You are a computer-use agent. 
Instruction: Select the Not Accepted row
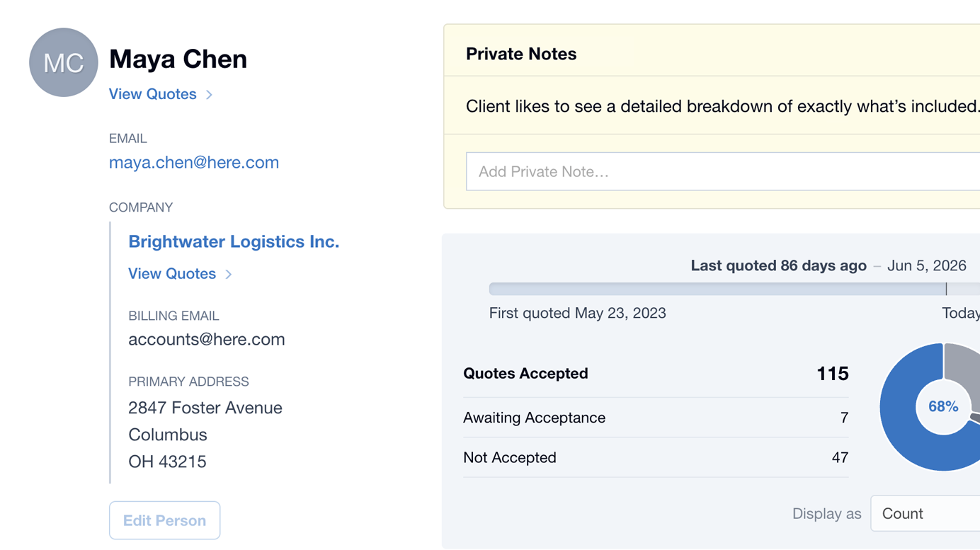click(x=656, y=457)
